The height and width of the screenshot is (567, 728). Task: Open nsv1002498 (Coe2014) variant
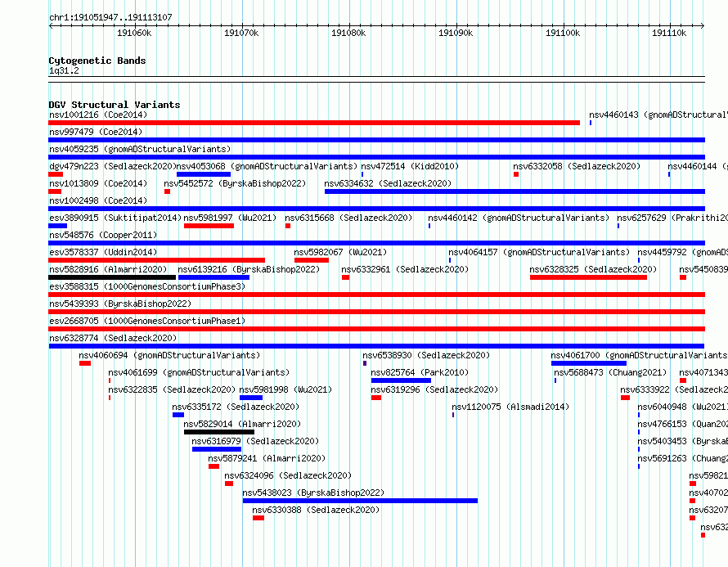(x=98, y=200)
